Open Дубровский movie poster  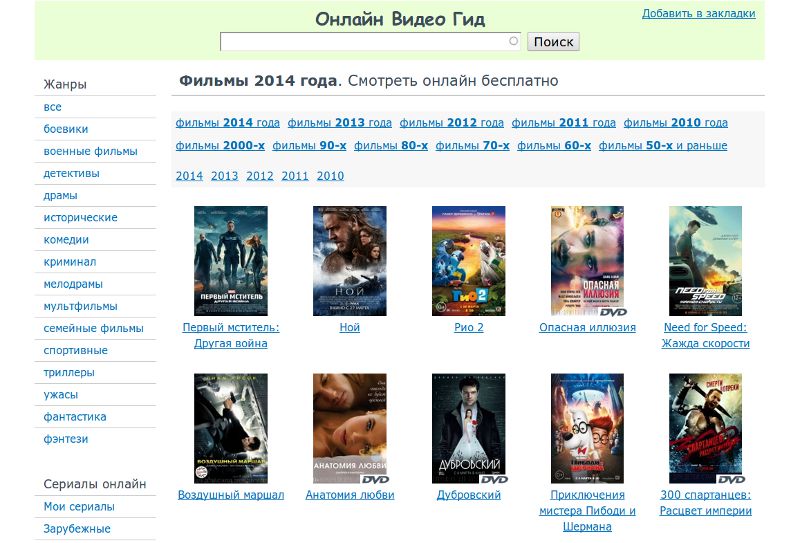[x=469, y=429]
